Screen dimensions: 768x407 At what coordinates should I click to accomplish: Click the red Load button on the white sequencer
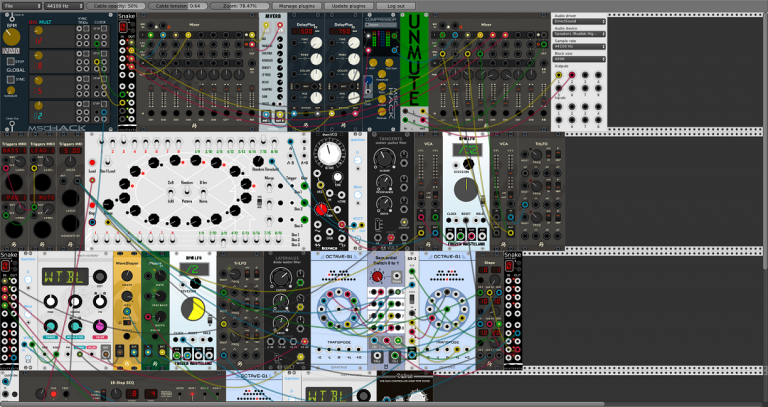pos(92,162)
